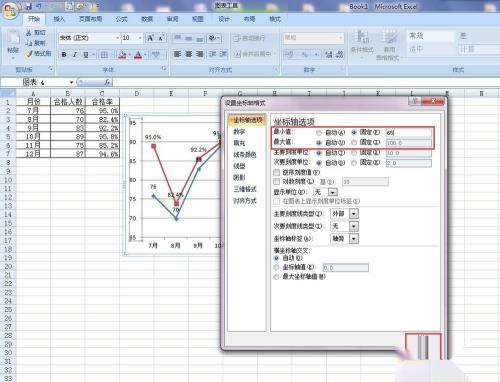Click the underline formatting icon
Viewport: 500px width, 382px height.
(86, 55)
